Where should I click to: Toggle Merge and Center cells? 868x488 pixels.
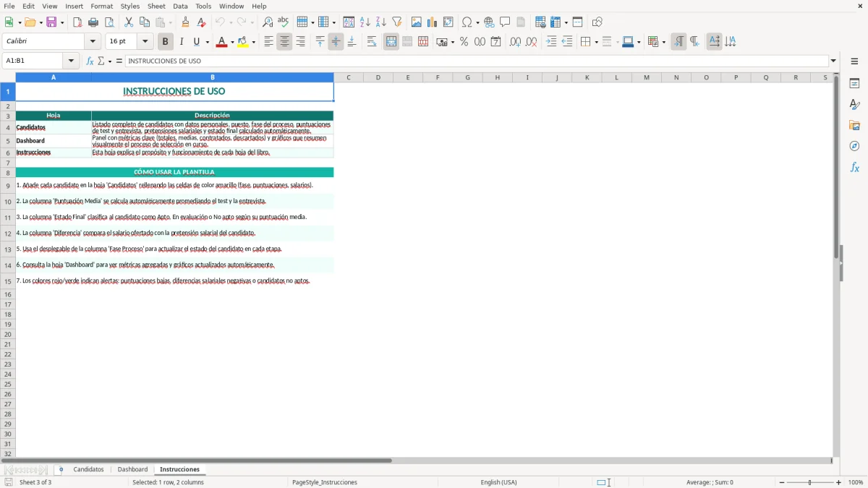(391, 42)
